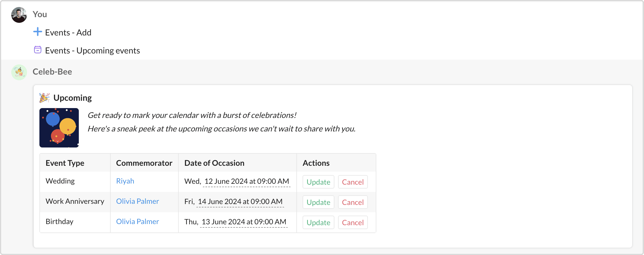Click the Celeb-Bee bot avatar
The image size is (644, 255).
click(x=19, y=72)
